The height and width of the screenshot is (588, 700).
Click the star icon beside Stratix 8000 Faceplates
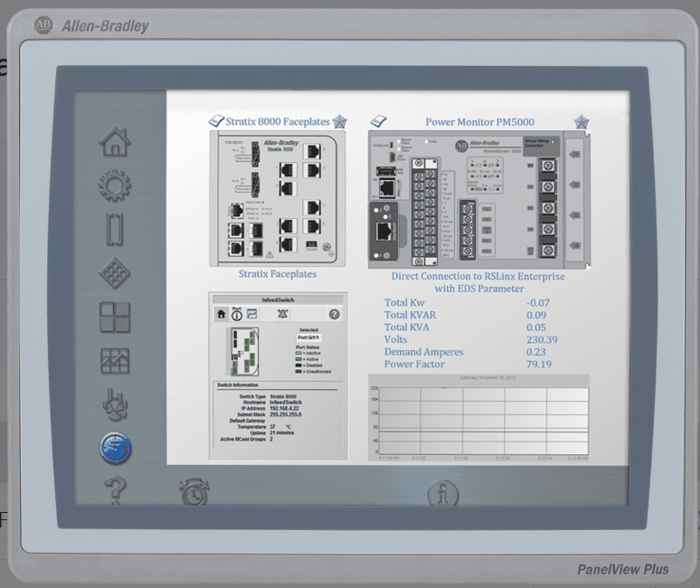coord(339,122)
